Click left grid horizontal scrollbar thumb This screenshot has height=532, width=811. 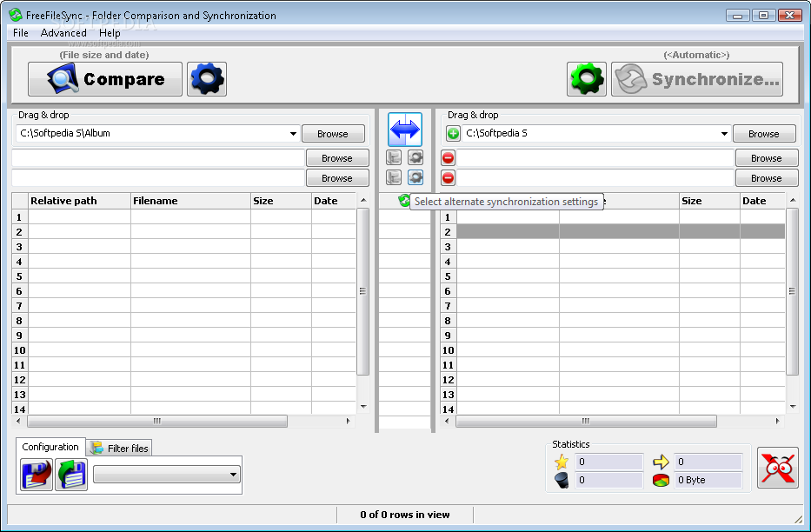(x=157, y=422)
